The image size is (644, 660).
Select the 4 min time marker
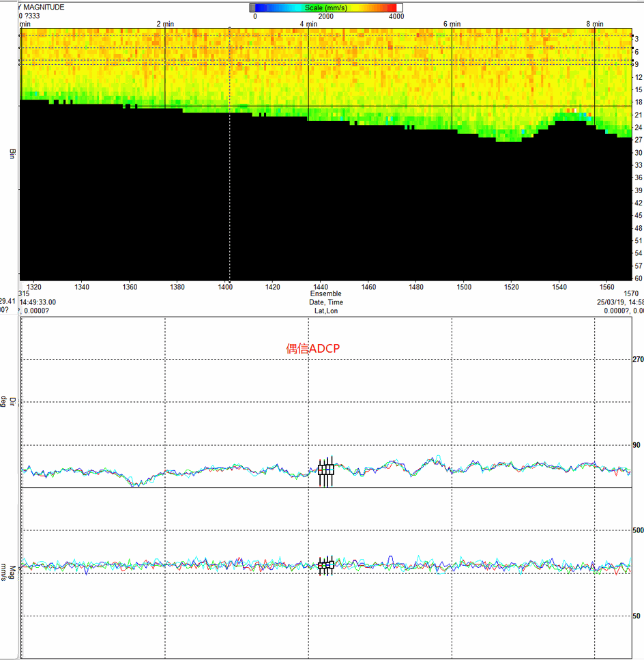(308, 24)
